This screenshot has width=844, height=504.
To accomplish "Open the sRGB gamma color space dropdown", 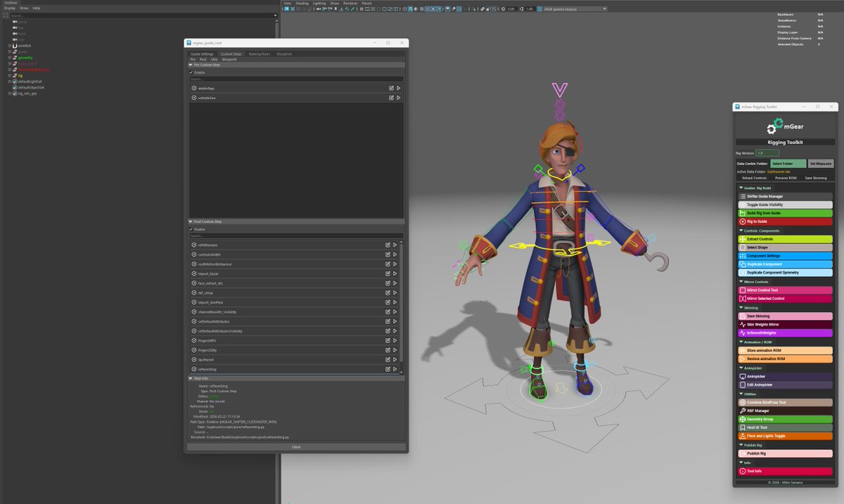I will 575,8.
